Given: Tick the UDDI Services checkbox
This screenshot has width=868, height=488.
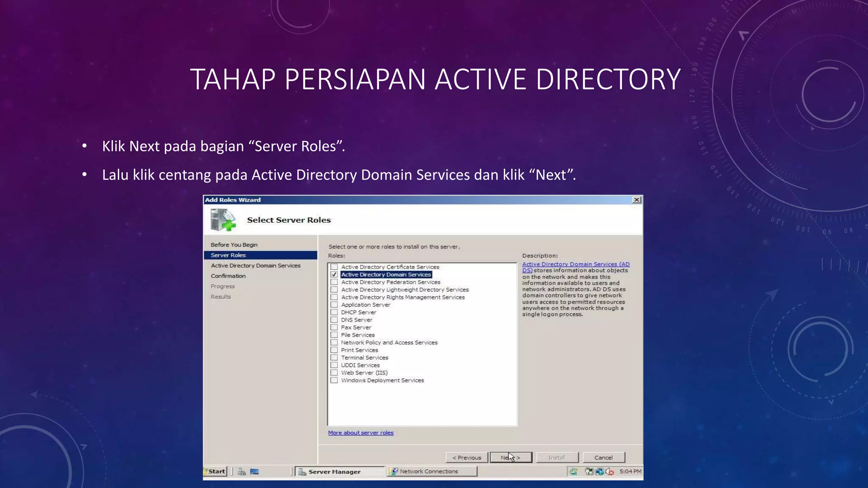Looking at the screenshot, I should [x=334, y=365].
